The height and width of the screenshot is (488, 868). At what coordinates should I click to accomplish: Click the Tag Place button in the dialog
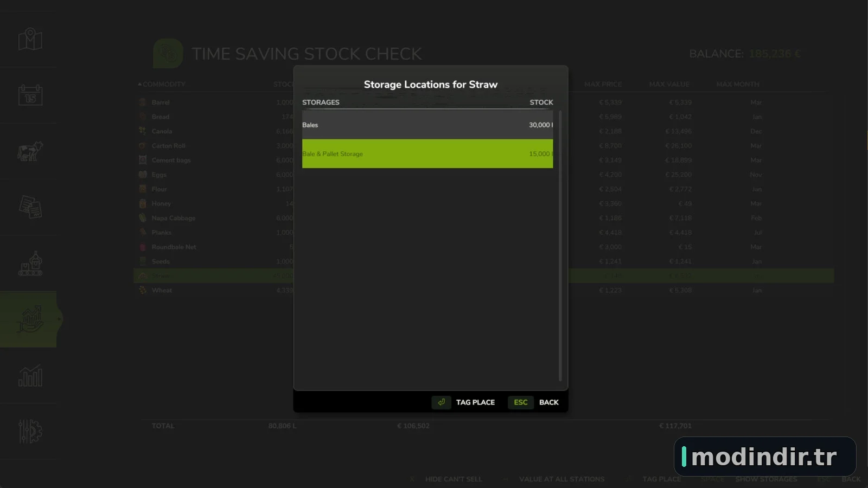[475, 402]
